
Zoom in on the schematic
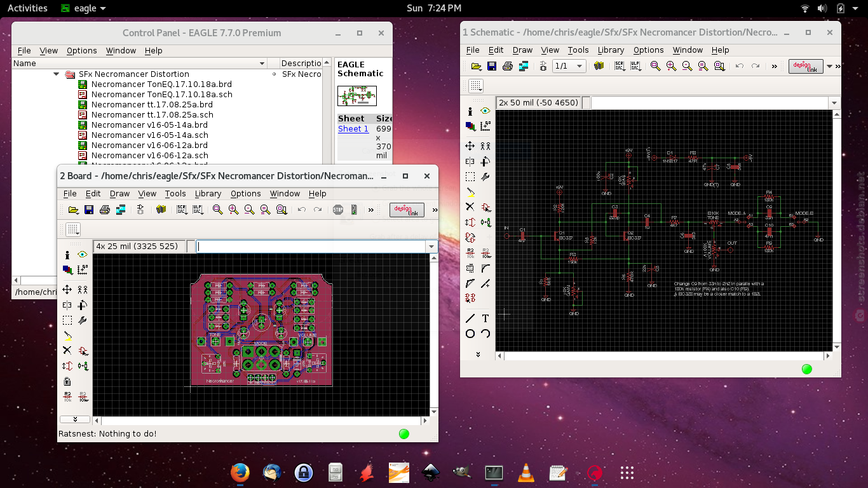point(671,66)
